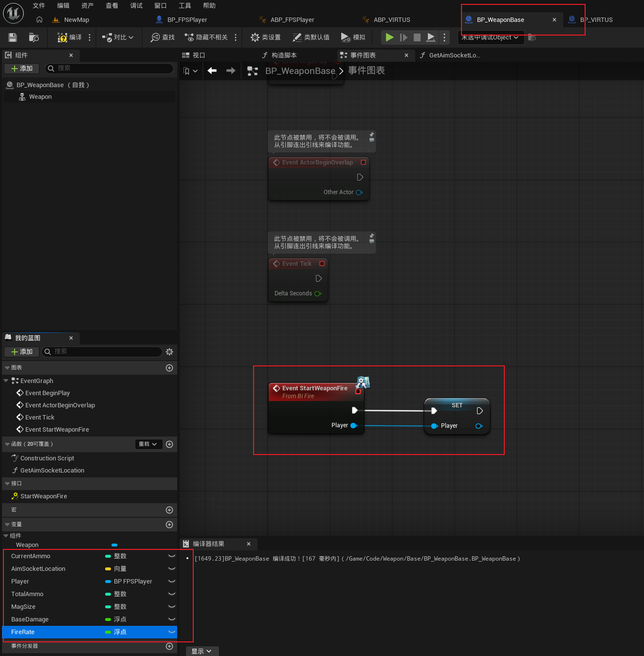Add a new function with plus icon
Image resolution: width=644 pixels, height=656 pixels.
pyautogui.click(x=169, y=444)
